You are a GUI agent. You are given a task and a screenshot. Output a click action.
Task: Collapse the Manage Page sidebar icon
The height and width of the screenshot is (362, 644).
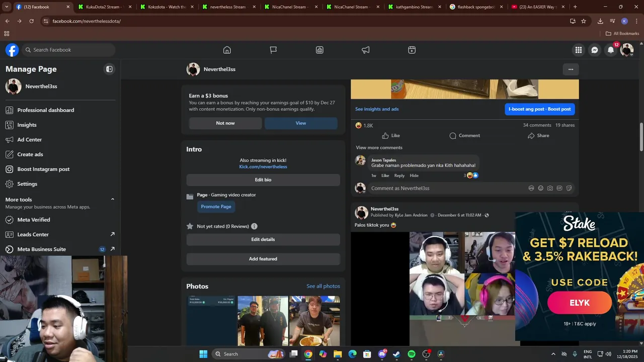point(109,69)
